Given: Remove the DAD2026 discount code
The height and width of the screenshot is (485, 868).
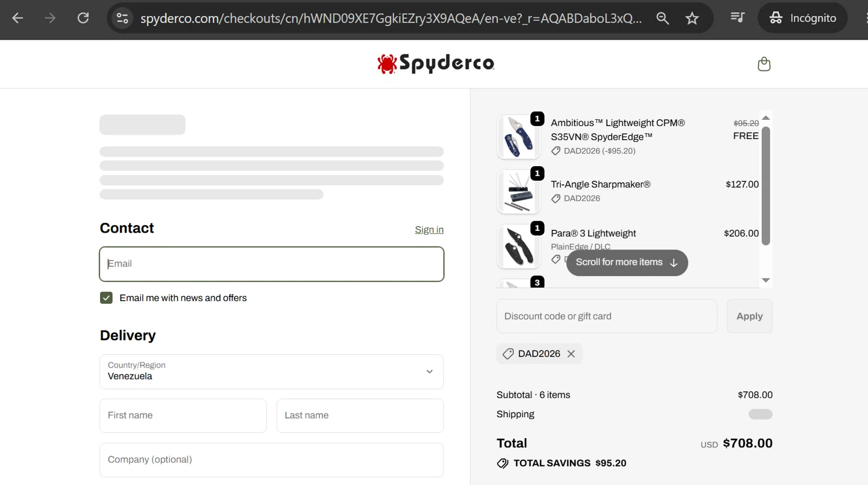Looking at the screenshot, I should (571, 354).
